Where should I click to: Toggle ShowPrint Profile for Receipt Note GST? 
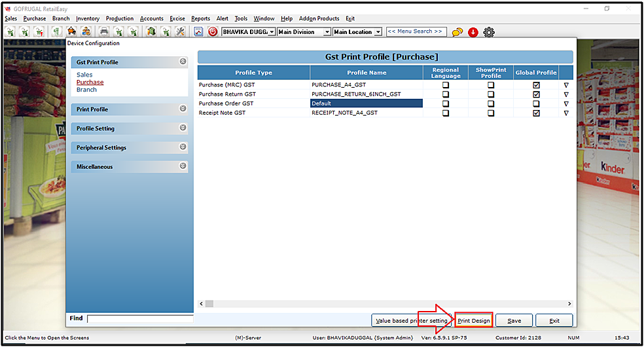pyautogui.click(x=491, y=113)
